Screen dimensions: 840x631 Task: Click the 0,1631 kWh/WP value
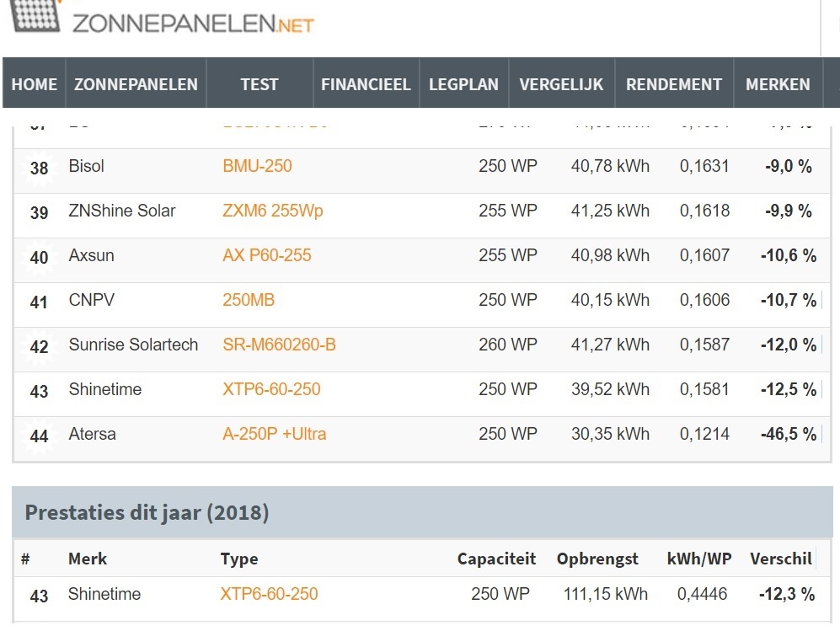[x=704, y=166]
